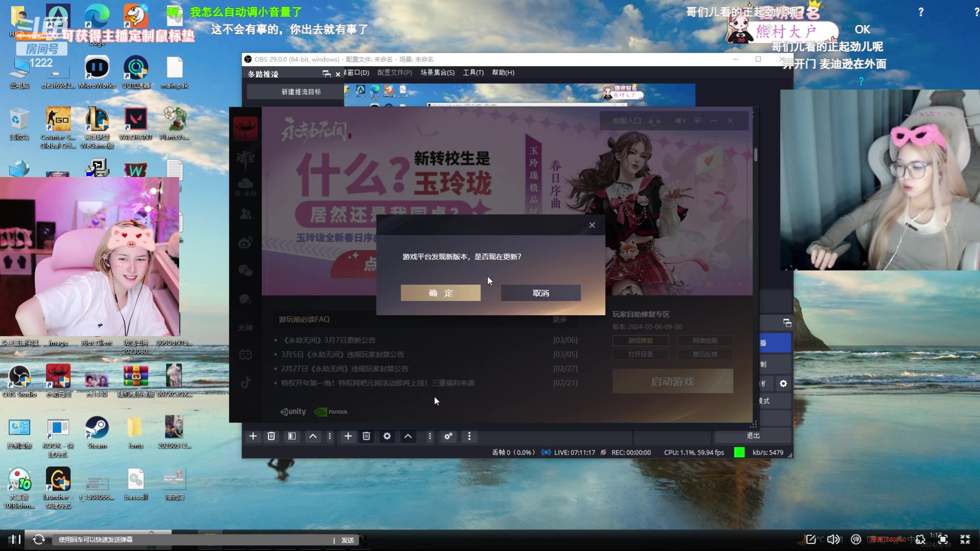Remove the source with the second trash icon

[x=366, y=436]
